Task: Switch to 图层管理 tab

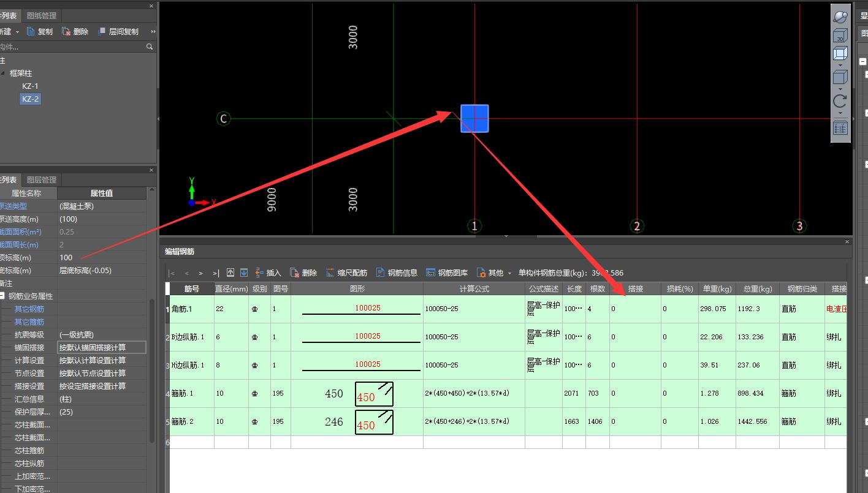Action: 42,179
